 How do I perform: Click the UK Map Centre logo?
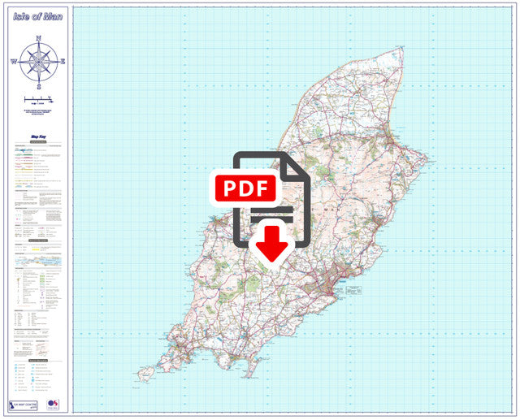24,404
